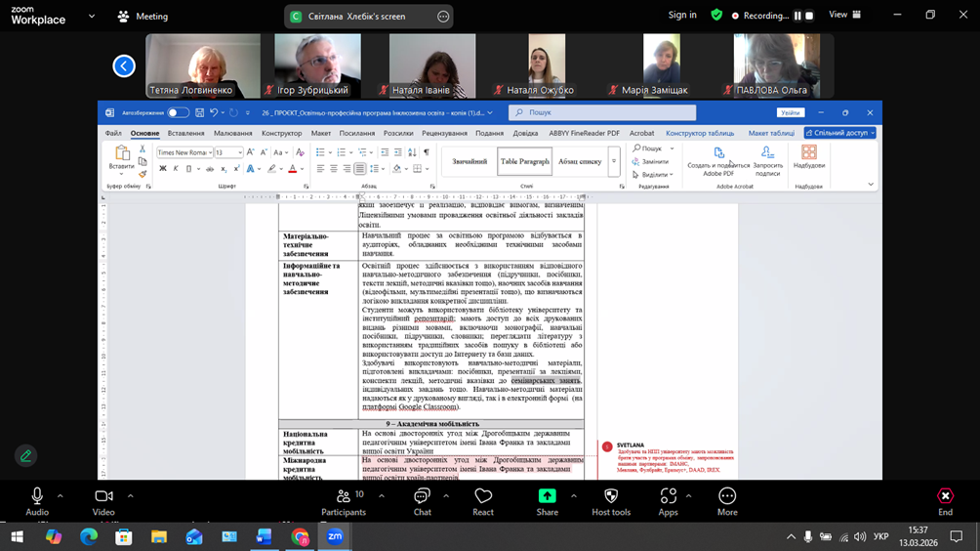Pause the meeting recording
The height and width of the screenshot is (551, 980).
(797, 16)
